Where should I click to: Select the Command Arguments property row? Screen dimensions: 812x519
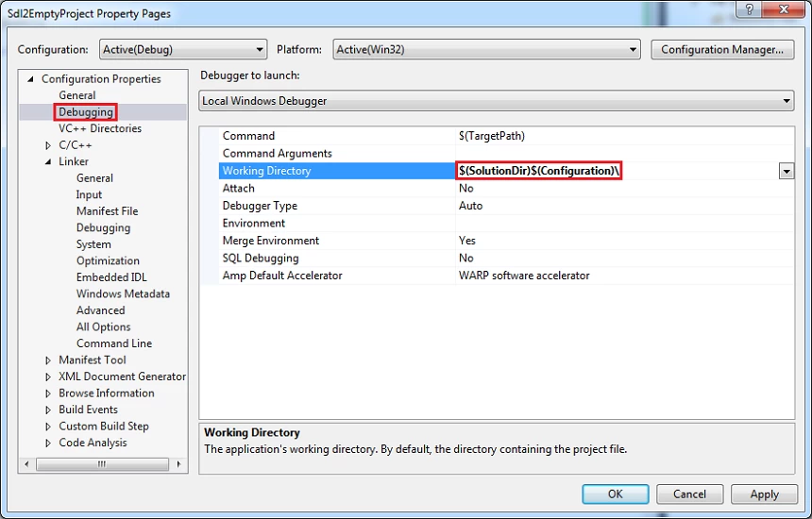tap(278, 153)
